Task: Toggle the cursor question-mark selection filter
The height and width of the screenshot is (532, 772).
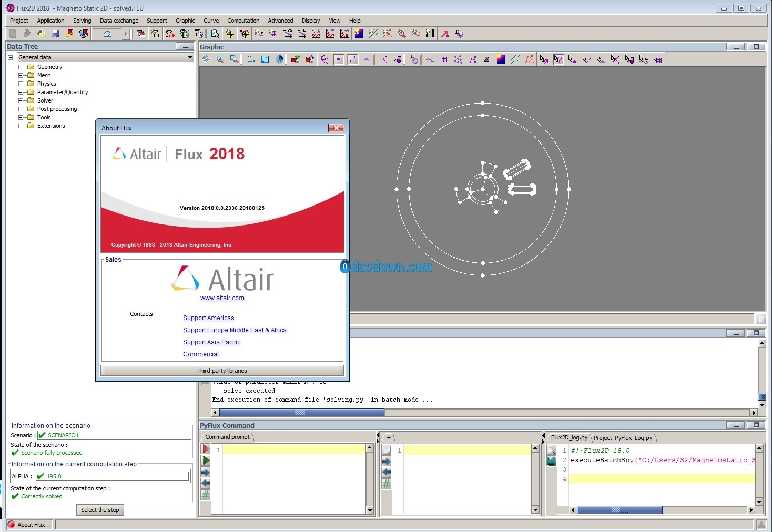Action: (558, 59)
